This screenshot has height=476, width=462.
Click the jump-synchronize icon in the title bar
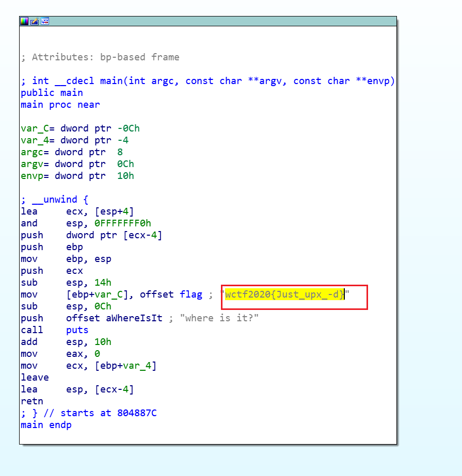click(45, 21)
